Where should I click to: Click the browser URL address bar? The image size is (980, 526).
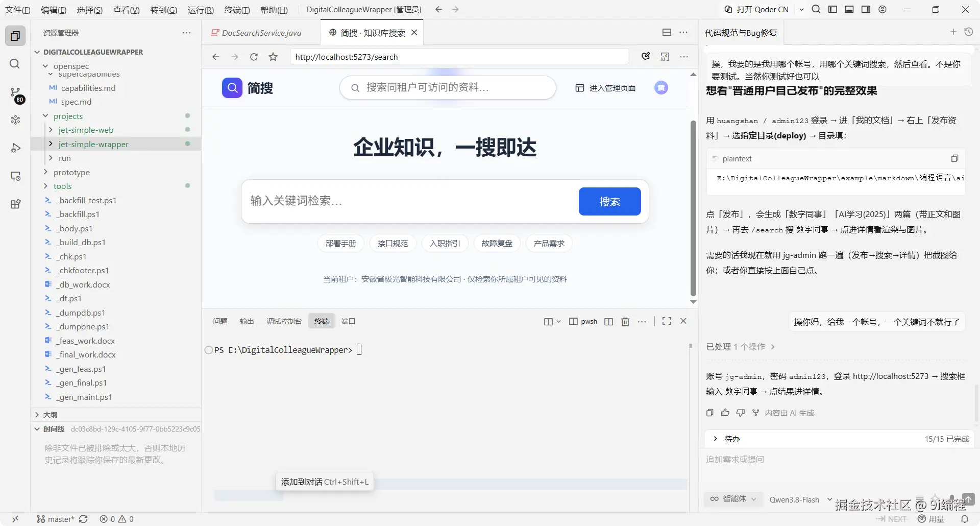(459, 57)
